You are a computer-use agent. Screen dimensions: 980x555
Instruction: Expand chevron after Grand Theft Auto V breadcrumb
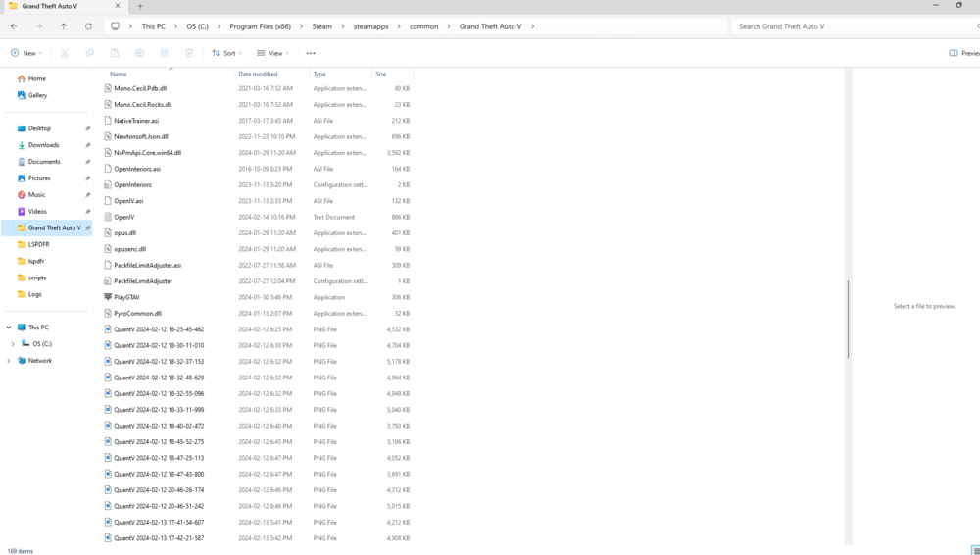click(532, 26)
